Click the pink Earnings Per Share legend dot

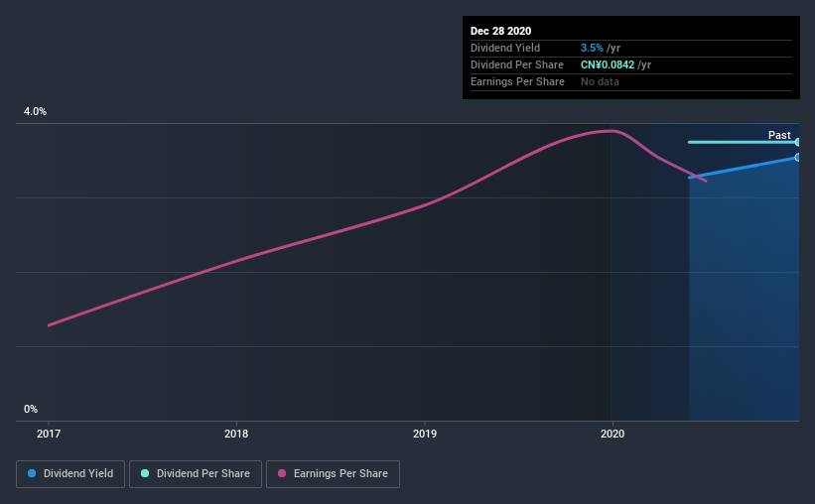click(x=282, y=473)
